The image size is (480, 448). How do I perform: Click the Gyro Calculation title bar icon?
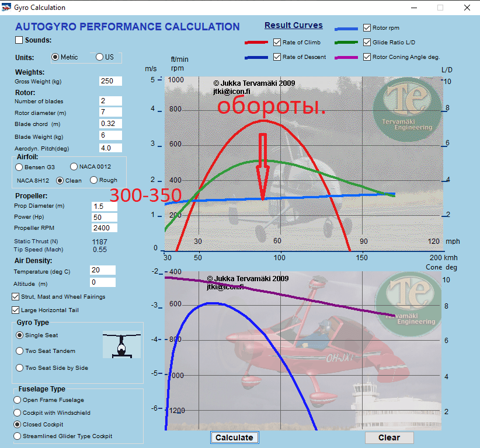click(6, 7)
